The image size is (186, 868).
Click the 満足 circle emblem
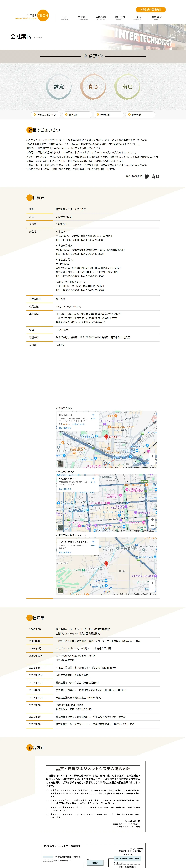pos(127,87)
